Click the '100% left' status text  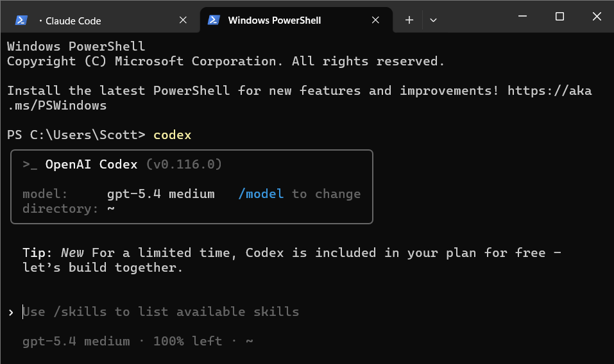pos(187,341)
